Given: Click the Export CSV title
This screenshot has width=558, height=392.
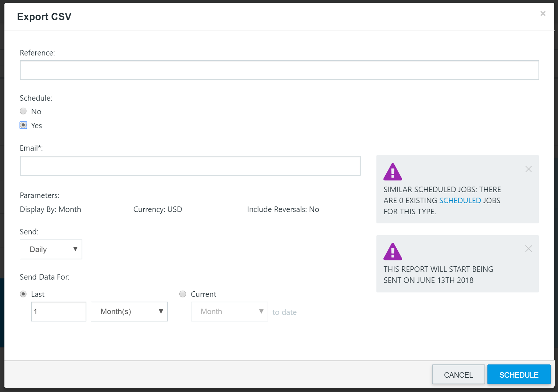Looking at the screenshot, I should pyautogui.click(x=44, y=17).
